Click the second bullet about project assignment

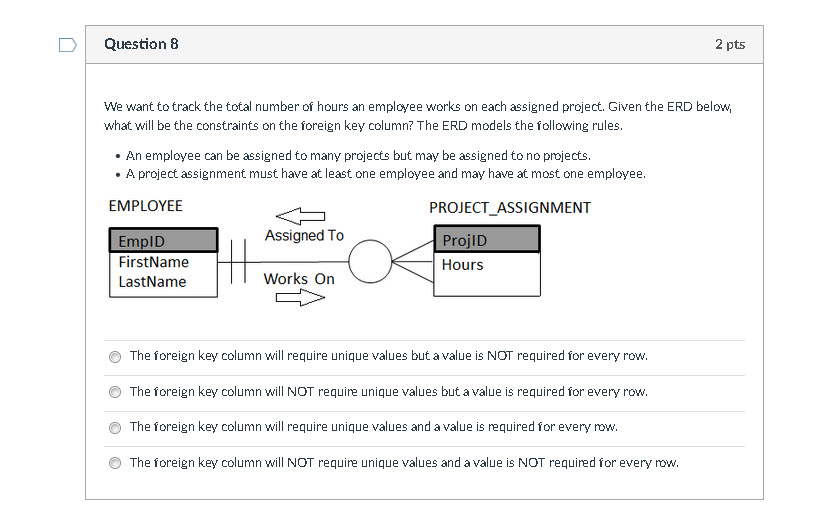click(x=386, y=174)
